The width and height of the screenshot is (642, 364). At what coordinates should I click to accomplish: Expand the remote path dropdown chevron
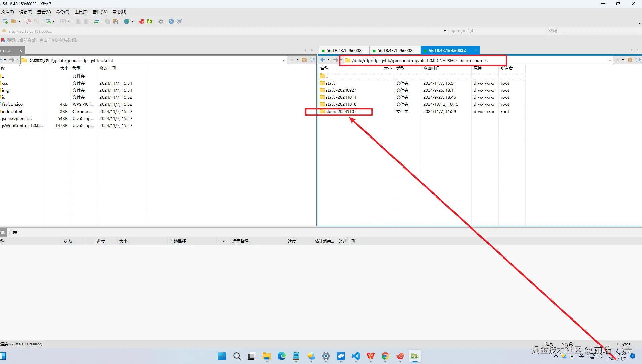click(610, 60)
